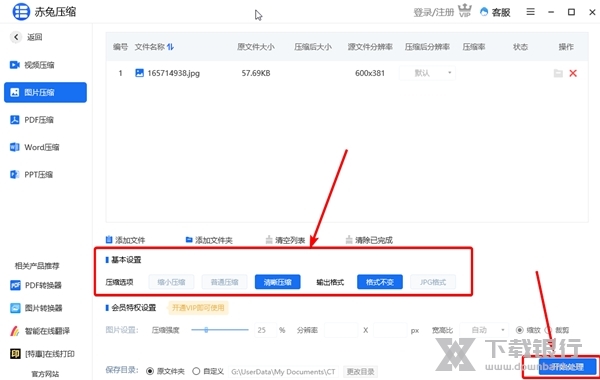The width and height of the screenshot is (600, 380).
Task: Click 开始处理 to start processing
Action: click(567, 367)
